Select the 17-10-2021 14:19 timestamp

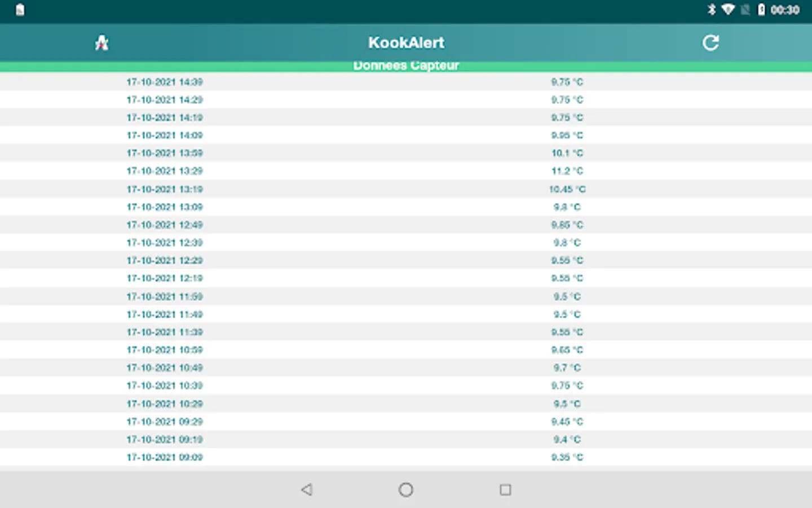(165, 117)
